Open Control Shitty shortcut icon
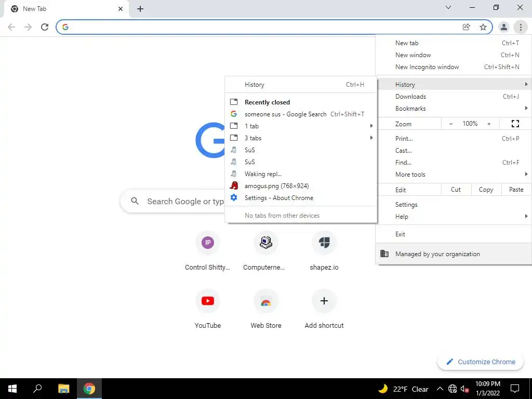 [x=208, y=243]
